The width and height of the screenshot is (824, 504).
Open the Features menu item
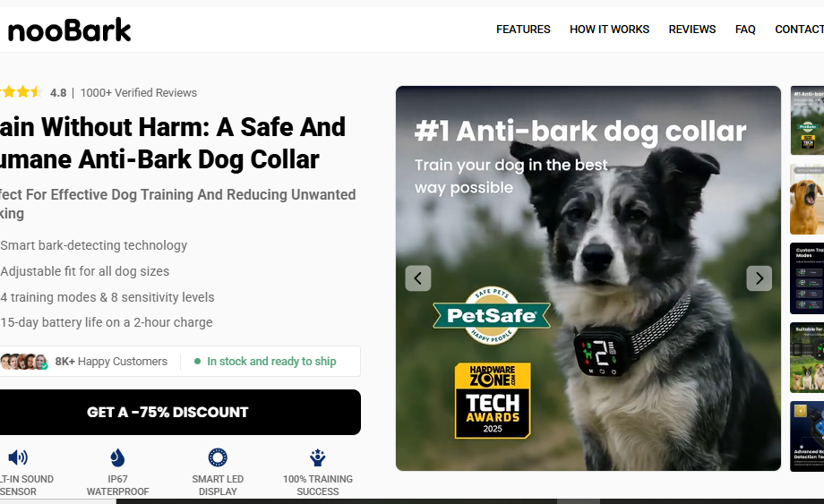[523, 30]
